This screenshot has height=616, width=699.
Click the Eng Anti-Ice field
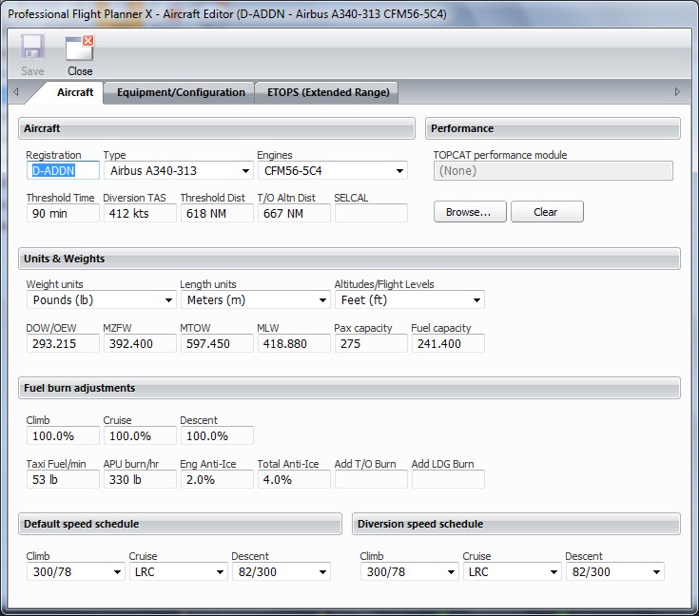coord(217,480)
